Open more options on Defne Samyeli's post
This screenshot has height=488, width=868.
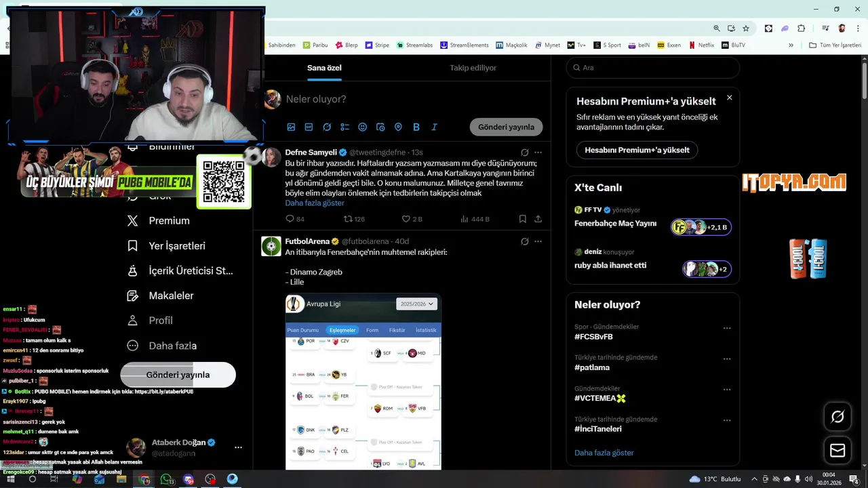click(x=538, y=152)
